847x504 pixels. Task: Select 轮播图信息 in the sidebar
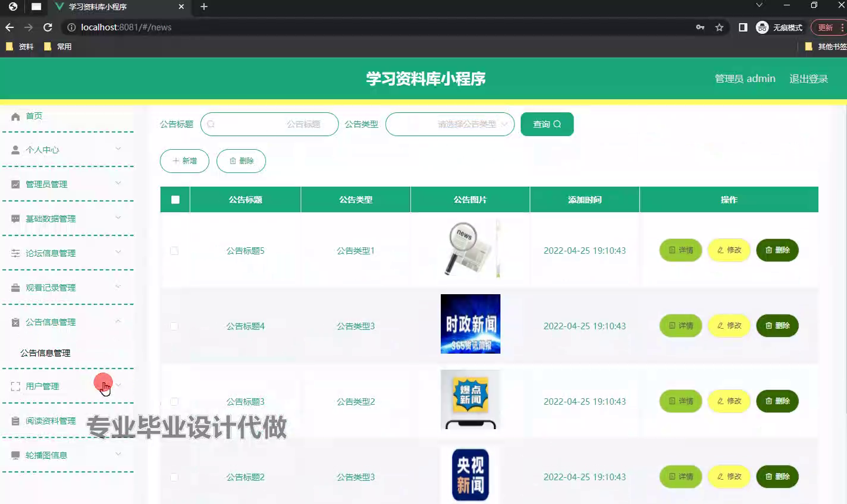point(46,455)
